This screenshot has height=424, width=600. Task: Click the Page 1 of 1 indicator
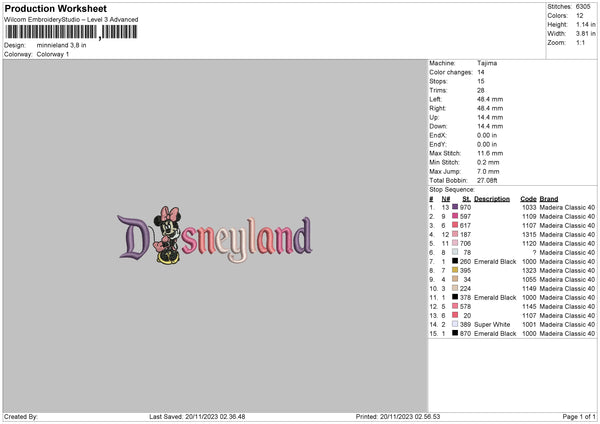pos(579,417)
